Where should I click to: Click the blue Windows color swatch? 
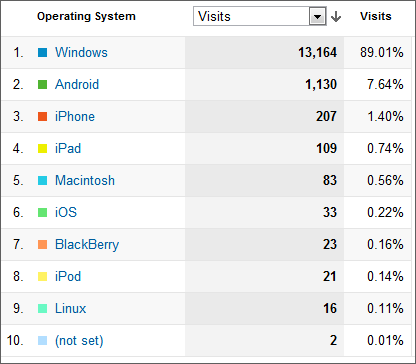(42, 52)
